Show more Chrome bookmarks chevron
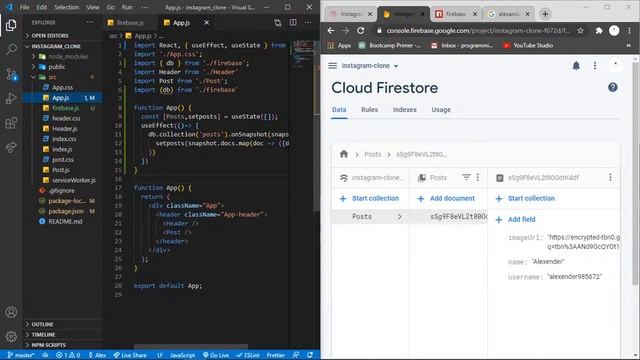The image size is (640, 360). tap(628, 46)
